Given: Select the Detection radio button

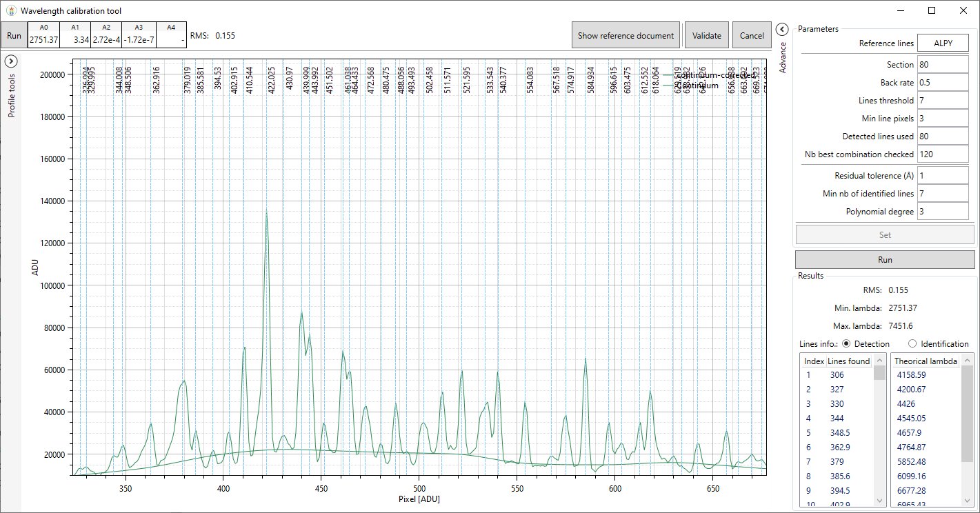Looking at the screenshot, I should [x=846, y=343].
